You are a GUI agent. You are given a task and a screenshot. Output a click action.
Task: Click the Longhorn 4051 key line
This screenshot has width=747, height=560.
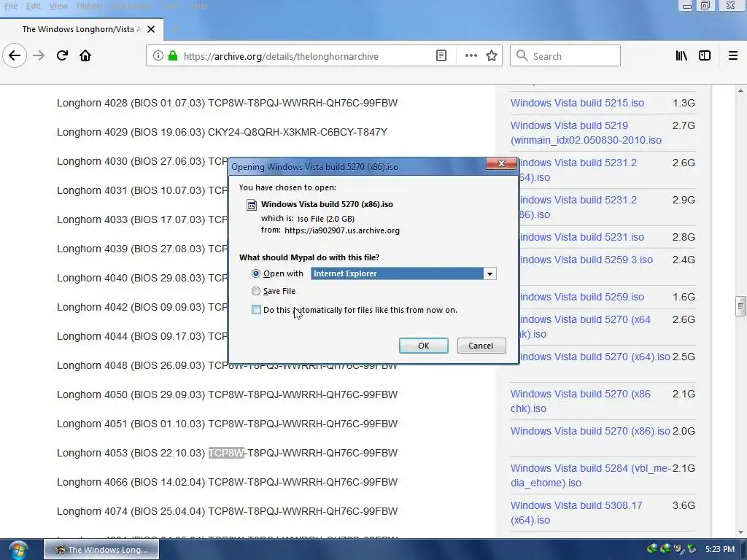tap(228, 424)
